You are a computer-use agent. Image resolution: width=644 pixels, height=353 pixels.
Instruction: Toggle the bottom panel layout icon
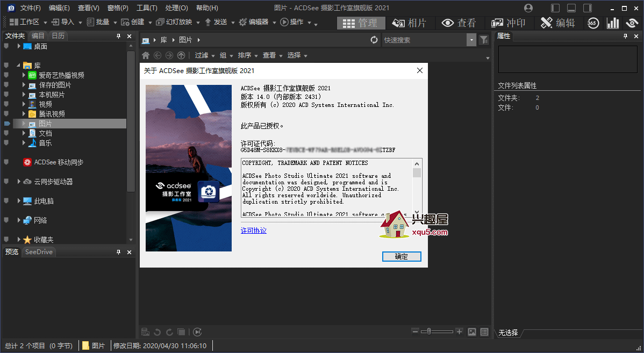click(x=571, y=8)
